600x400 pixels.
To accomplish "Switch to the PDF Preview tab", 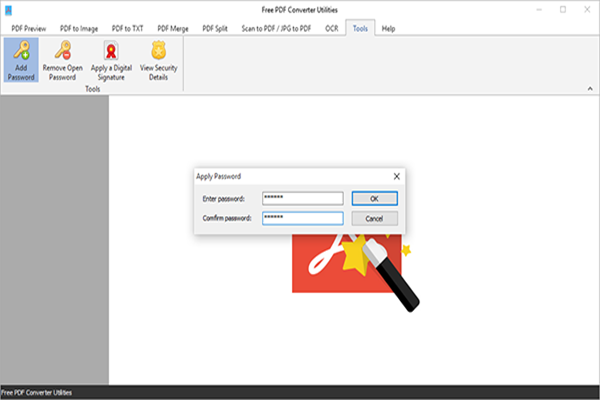I will coord(31,29).
